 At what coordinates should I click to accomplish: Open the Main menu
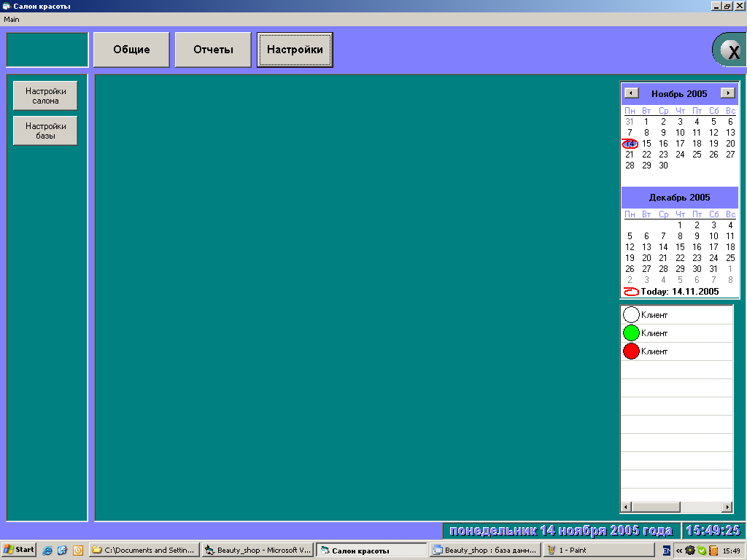point(12,20)
